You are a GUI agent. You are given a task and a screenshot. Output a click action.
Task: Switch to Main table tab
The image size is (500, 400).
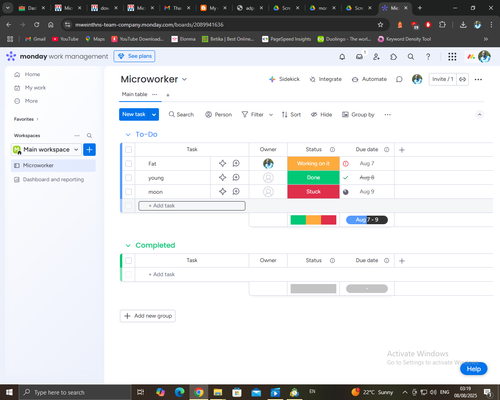[134, 94]
